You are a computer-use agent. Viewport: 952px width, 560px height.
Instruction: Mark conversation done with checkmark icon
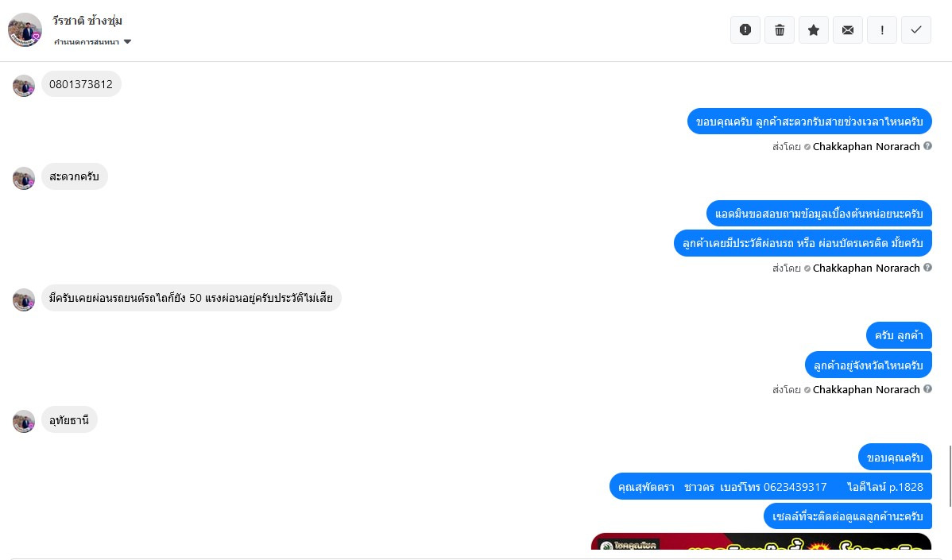[916, 29]
